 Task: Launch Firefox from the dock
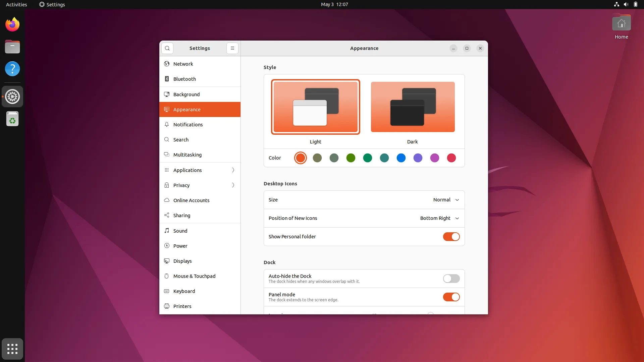[x=12, y=24]
